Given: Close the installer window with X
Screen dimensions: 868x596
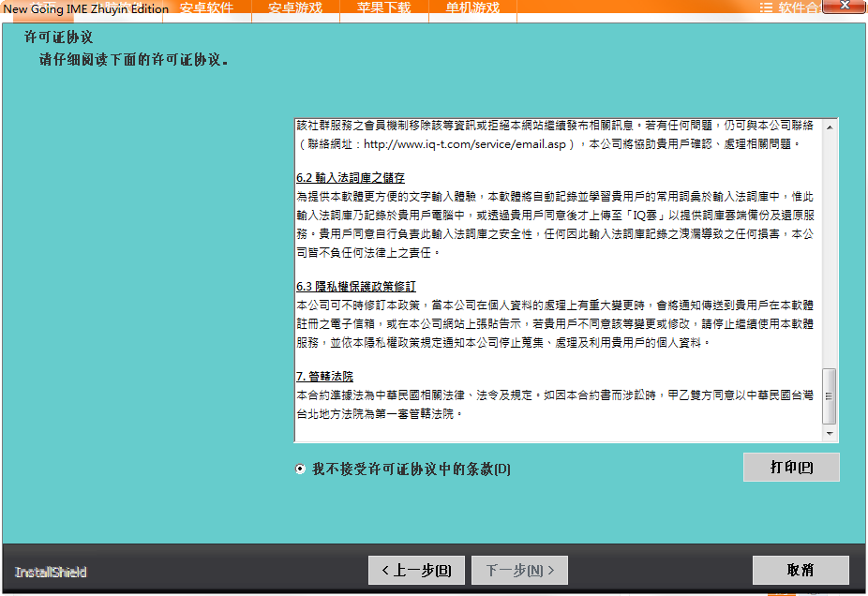Looking at the screenshot, I should [x=846, y=6].
